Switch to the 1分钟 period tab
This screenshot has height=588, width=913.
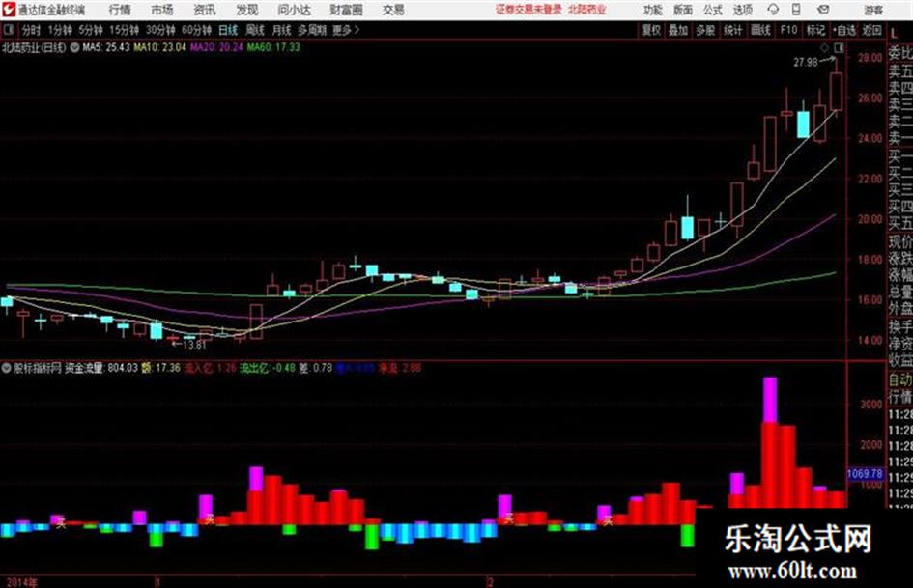point(60,30)
